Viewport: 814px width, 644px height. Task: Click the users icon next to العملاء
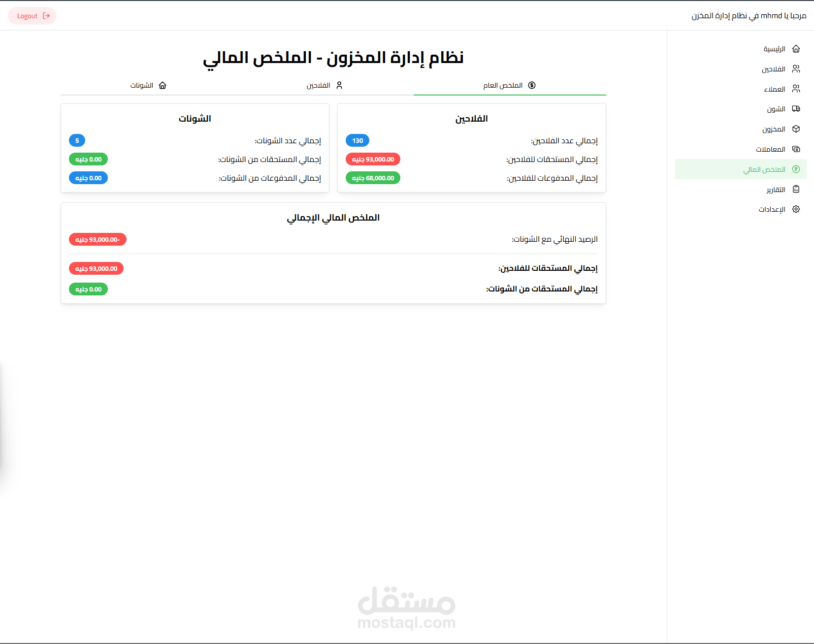point(796,89)
